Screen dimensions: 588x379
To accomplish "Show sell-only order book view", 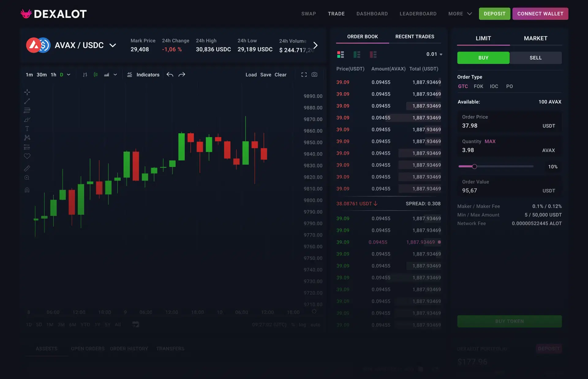I will [x=373, y=54].
